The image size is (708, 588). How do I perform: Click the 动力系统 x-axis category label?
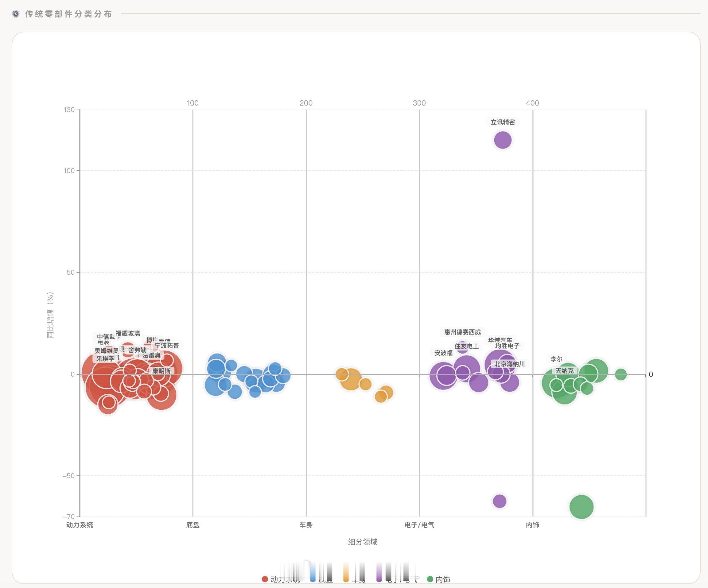point(80,525)
